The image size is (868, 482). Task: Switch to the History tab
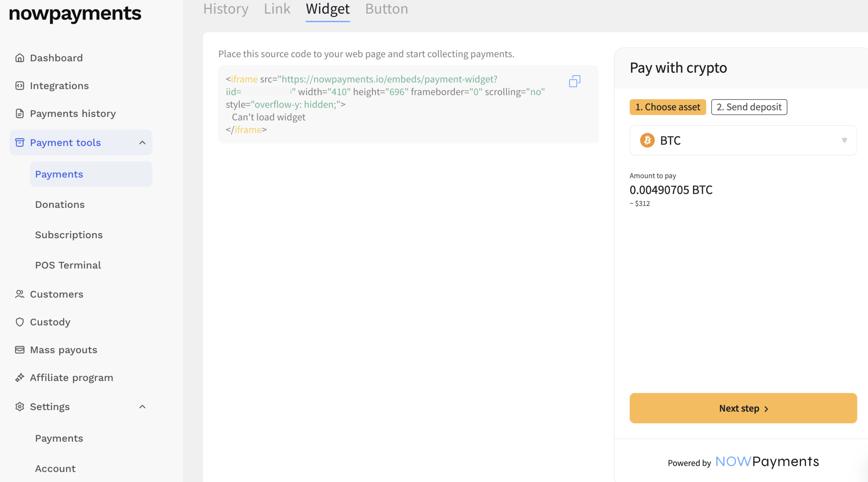226,9
